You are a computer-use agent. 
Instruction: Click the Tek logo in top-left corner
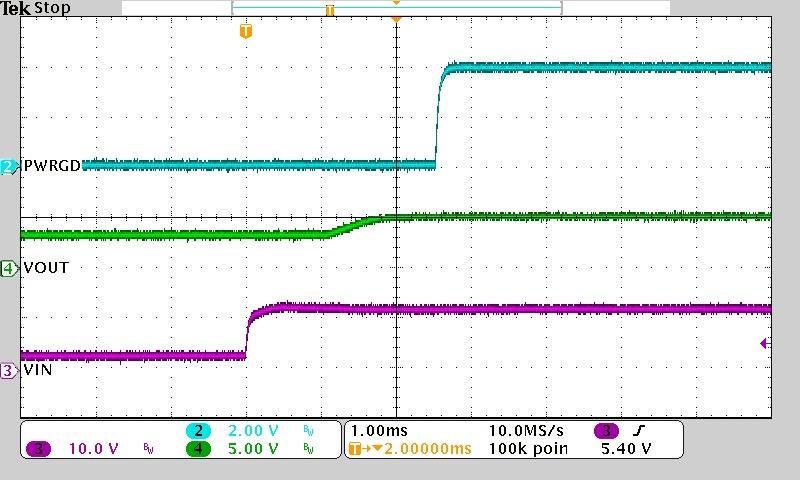15,8
